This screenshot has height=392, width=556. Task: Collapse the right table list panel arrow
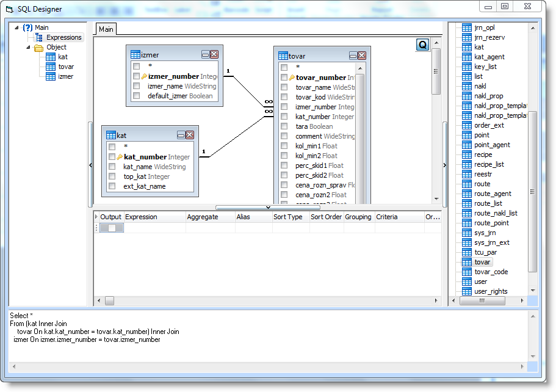coord(445,165)
